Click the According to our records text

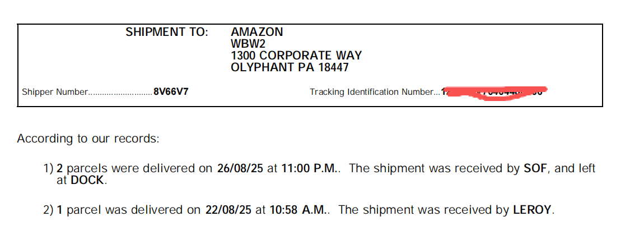point(88,139)
